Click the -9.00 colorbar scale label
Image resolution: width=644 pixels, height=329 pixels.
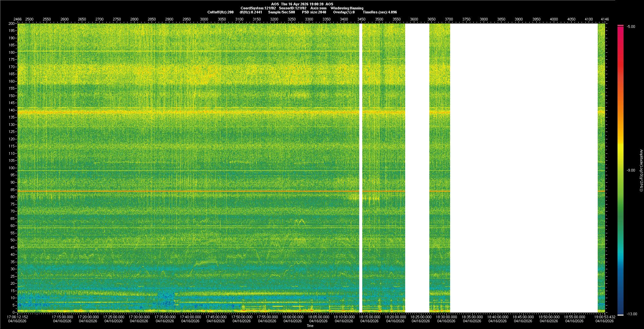(x=631, y=171)
